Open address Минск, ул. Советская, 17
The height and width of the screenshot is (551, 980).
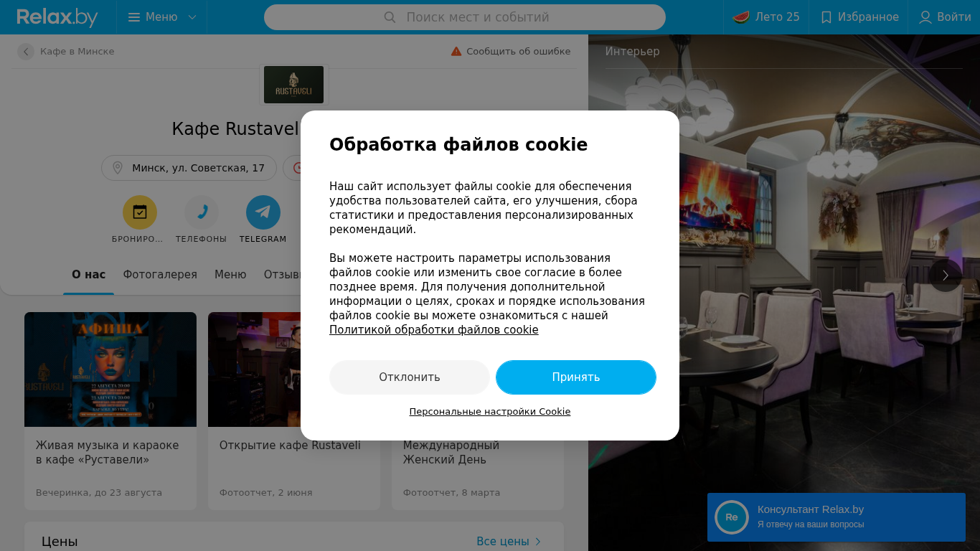189,168
